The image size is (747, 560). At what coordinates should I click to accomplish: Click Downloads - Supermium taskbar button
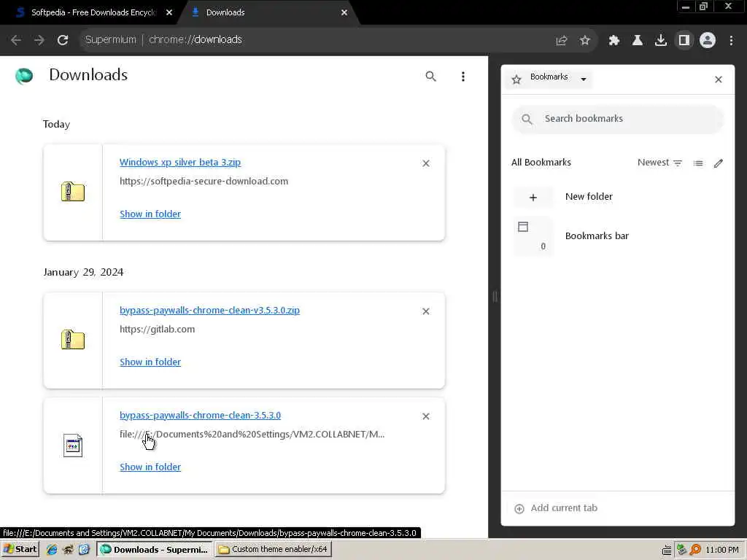point(155,550)
